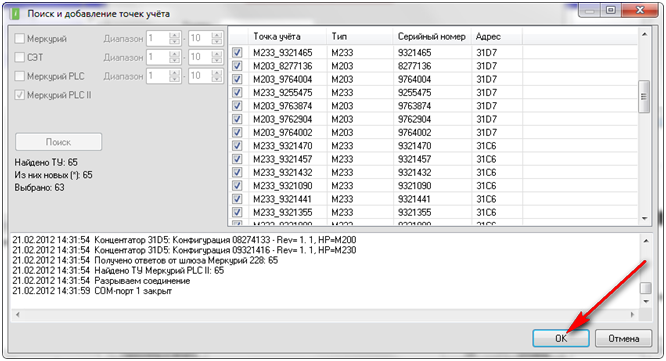666x361 pixels.
Task: Click the log scrollbar up arrow
Action: pos(646,241)
